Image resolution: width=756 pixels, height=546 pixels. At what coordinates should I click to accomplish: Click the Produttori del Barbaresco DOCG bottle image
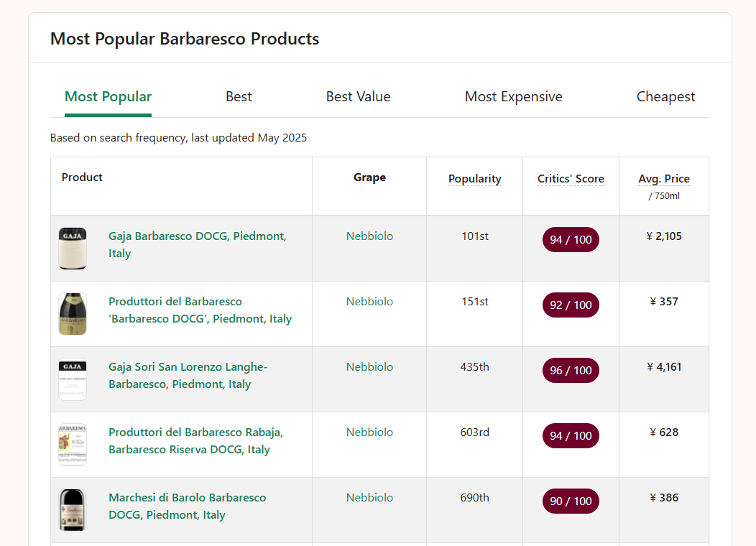(x=73, y=314)
